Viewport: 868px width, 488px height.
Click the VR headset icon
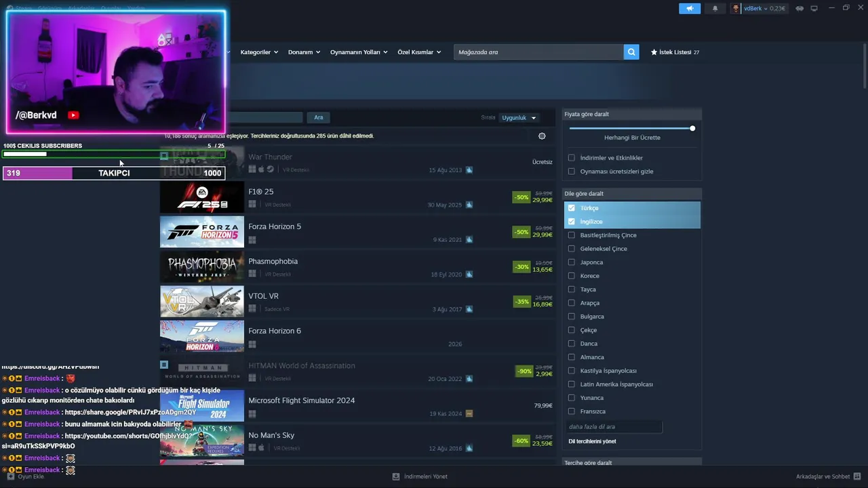click(800, 8)
